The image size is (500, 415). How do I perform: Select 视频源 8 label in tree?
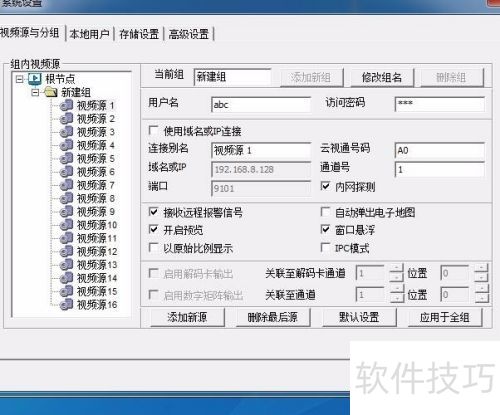click(x=95, y=198)
